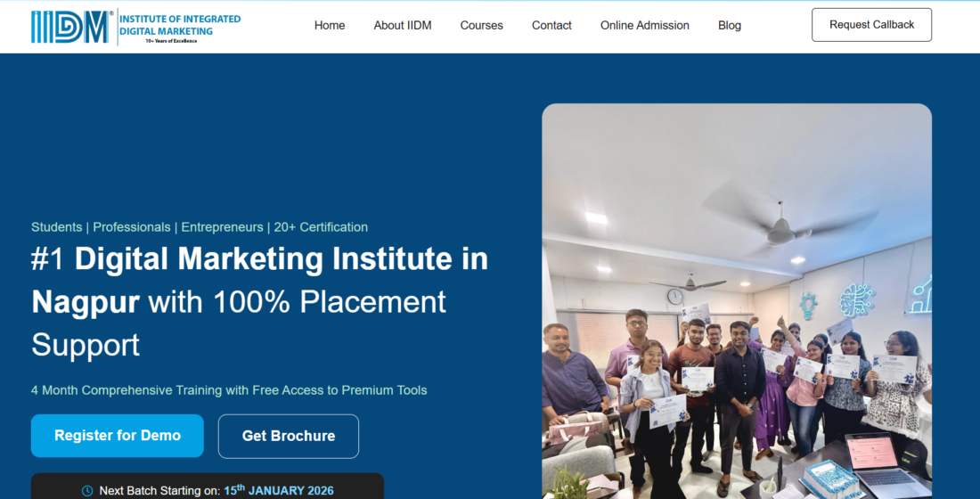Go to the Courses menu

[481, 26]
